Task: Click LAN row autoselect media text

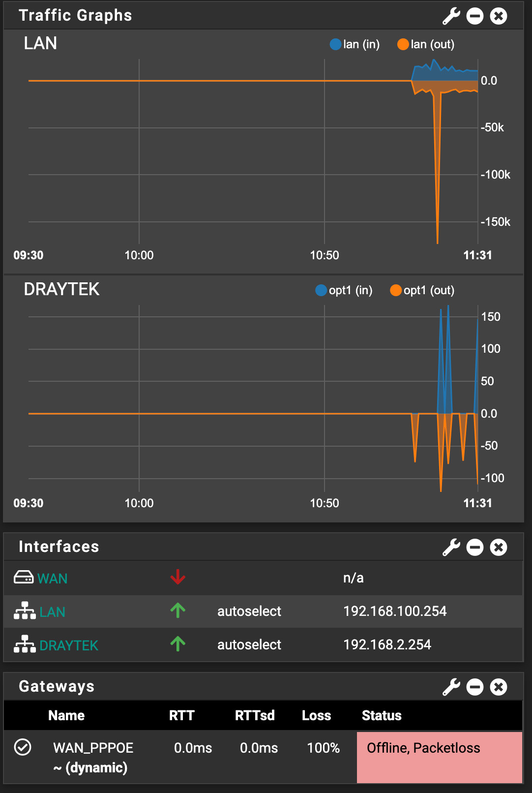Action: pyautogui.click(x=249, y=611)
